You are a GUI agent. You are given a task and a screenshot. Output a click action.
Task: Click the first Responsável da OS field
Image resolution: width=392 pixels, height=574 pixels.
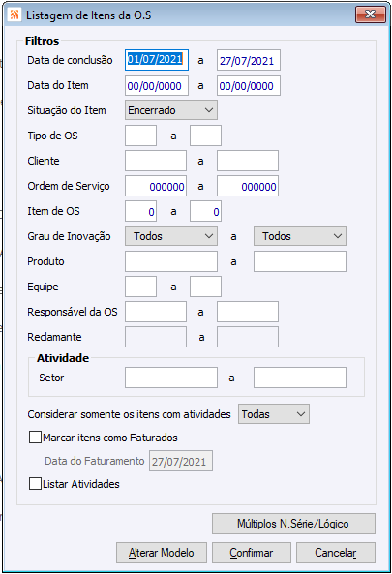pyautogui.click(x=156, y=312)
